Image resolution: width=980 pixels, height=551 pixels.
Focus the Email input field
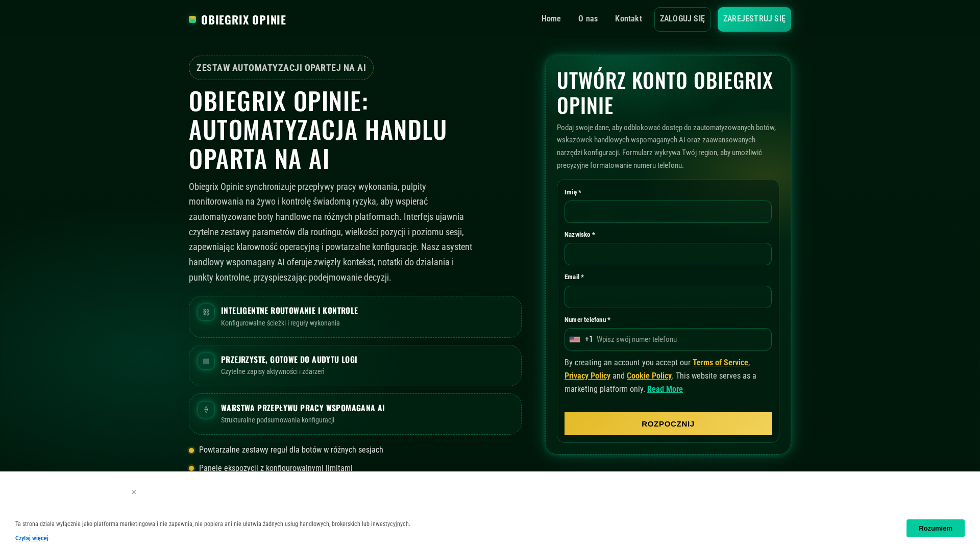(668, 297)
